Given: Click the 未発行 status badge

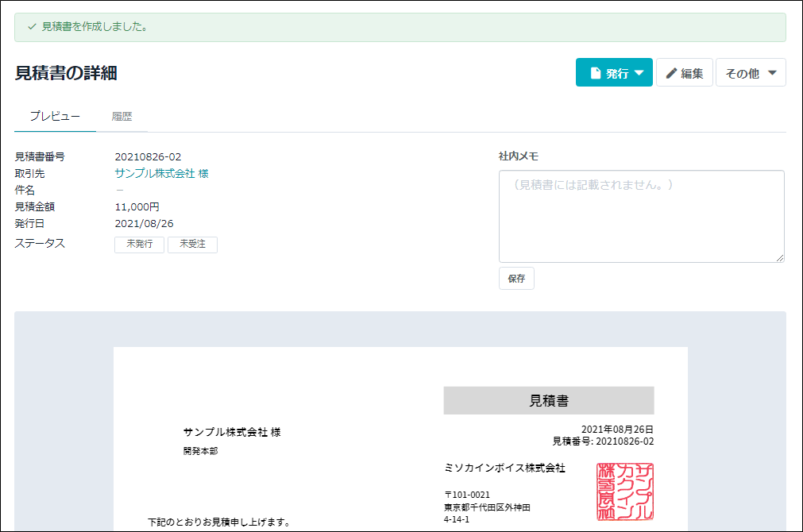Looking at the screenshot, I should coord(139,245).
